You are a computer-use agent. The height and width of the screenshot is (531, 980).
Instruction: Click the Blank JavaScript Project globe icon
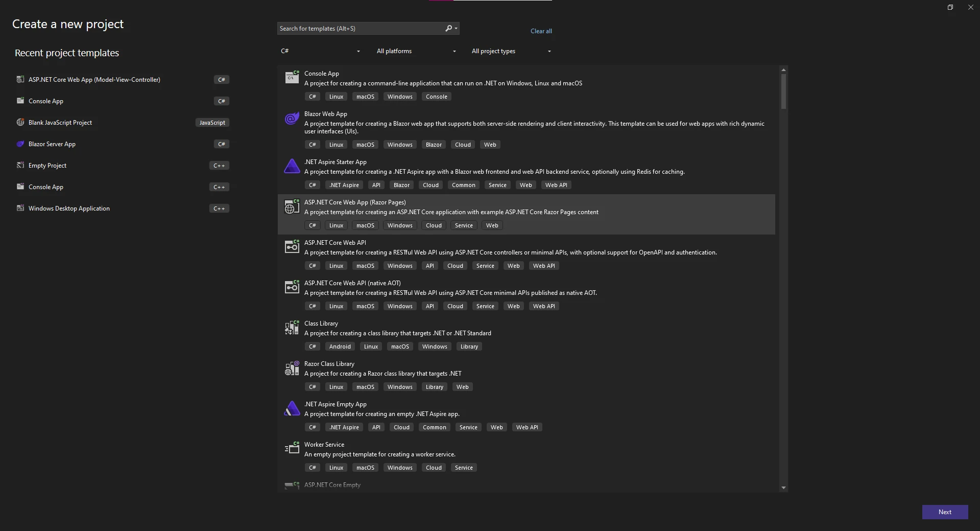tap(20, 122)
